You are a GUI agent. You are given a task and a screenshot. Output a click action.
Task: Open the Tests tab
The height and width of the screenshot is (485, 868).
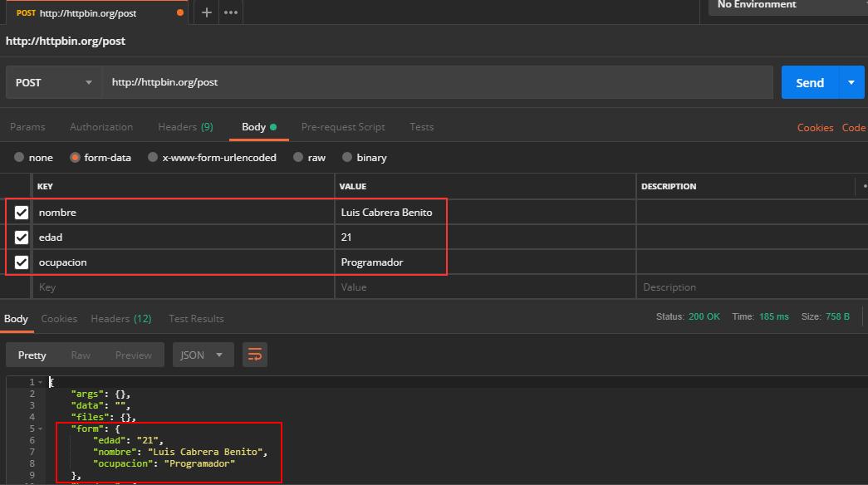pyautogui.click(x=422, y=127)
